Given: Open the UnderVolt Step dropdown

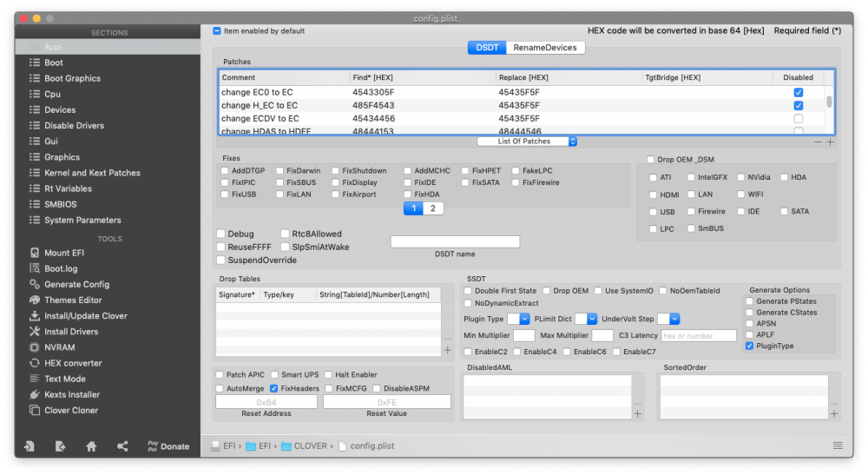Looking at the screenshot, I should coord(668,319).
